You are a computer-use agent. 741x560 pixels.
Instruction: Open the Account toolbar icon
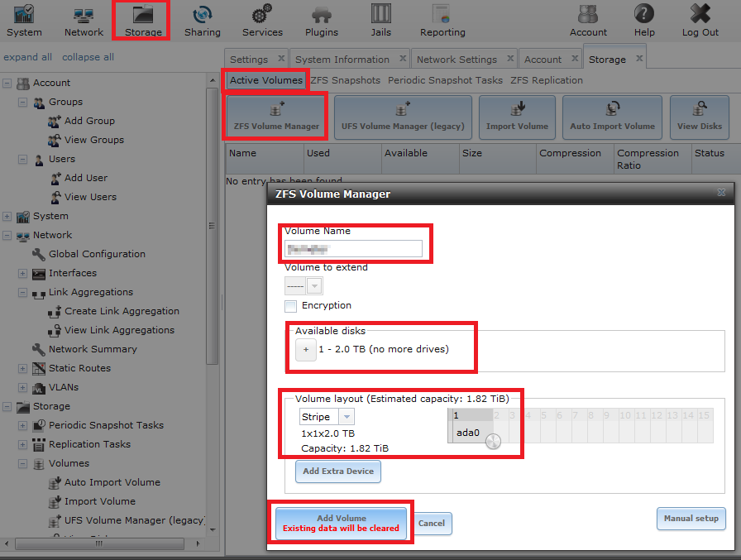click(588, 21)
